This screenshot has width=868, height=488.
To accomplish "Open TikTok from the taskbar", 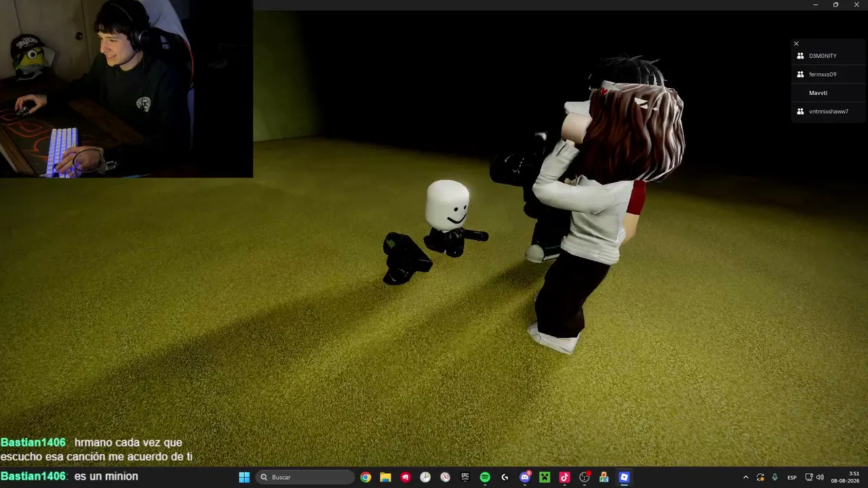I will (x=564, y=477).
